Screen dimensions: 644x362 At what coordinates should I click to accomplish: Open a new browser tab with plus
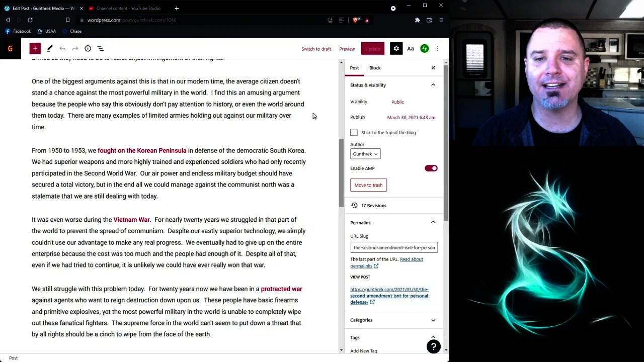(x=177, y=8)
